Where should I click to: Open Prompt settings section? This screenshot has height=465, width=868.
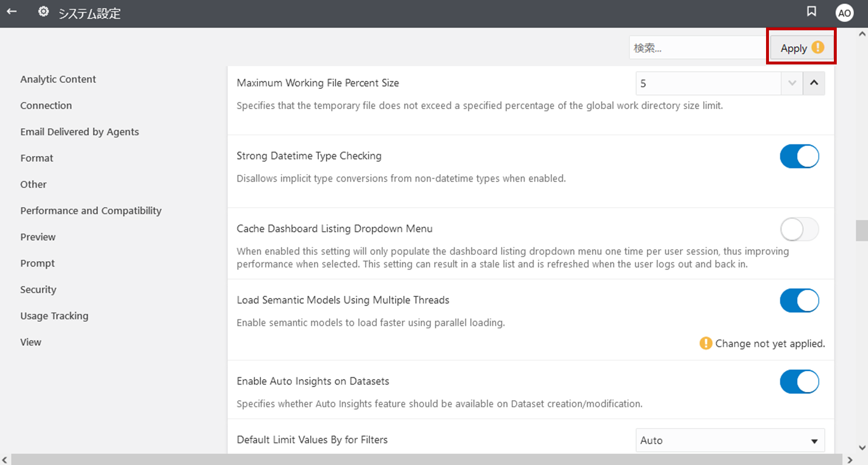38,264
